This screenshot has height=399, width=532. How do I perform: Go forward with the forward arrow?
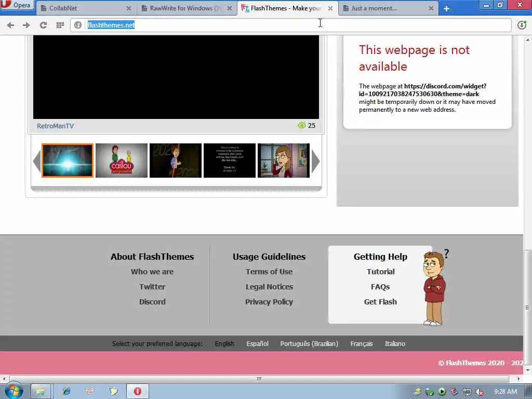coord(26,25)
